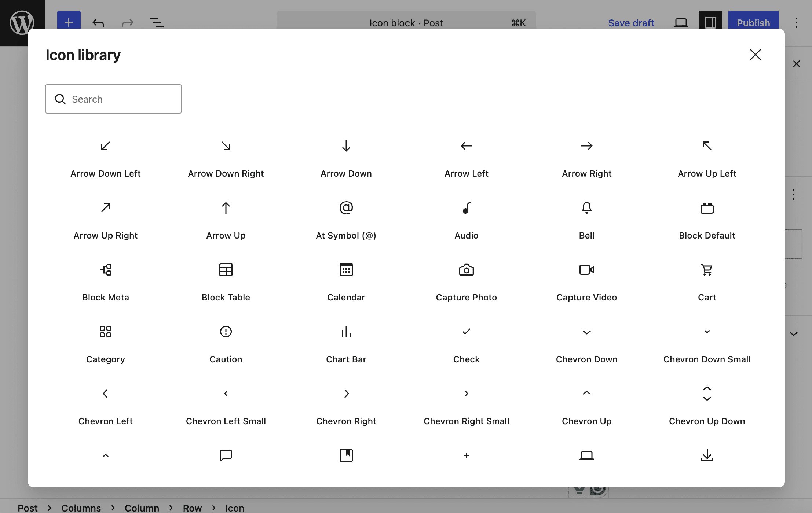This screenshot has width=812, height=513.
Task: Open the document overview list view
Action: (157, 22)
